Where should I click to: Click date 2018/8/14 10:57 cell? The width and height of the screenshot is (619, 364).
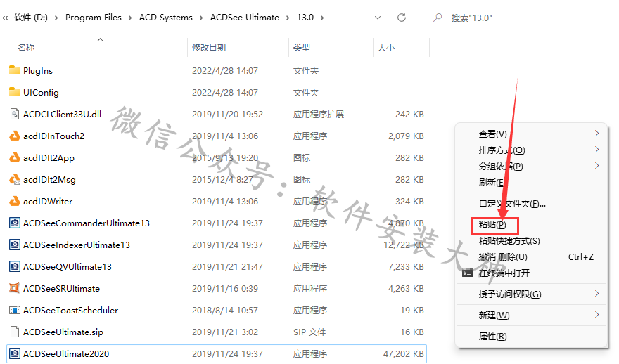pyautogui.click(x=224, y=311)
